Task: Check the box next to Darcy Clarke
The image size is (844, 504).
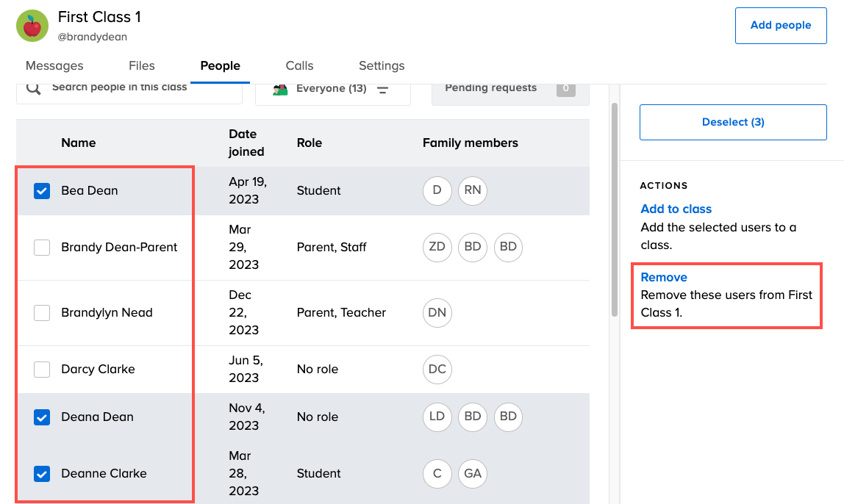Action: [42, 370]
